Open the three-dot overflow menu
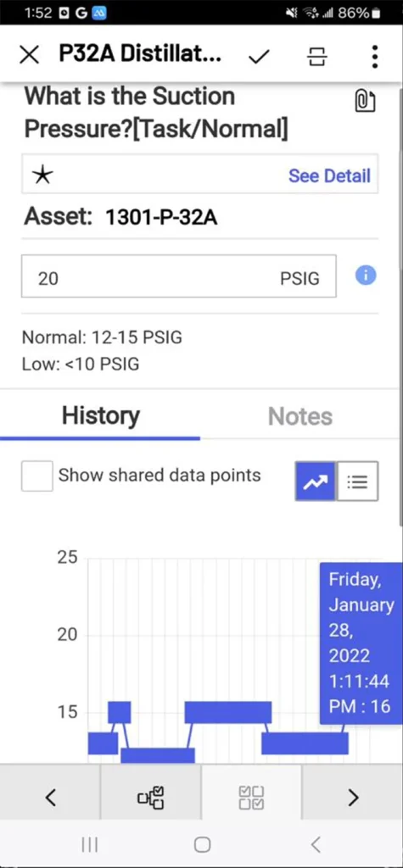 coord(375,55)
